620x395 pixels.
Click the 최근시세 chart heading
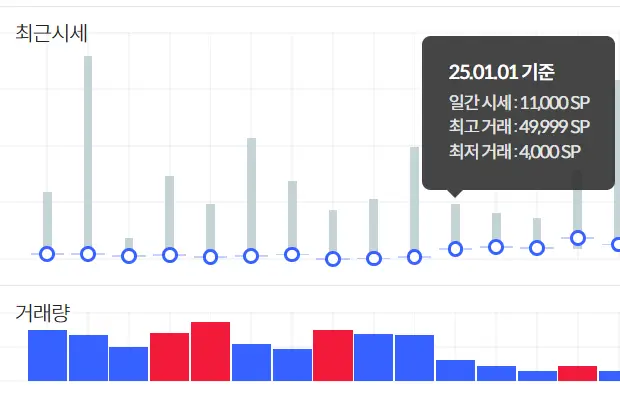coord(51,33)
